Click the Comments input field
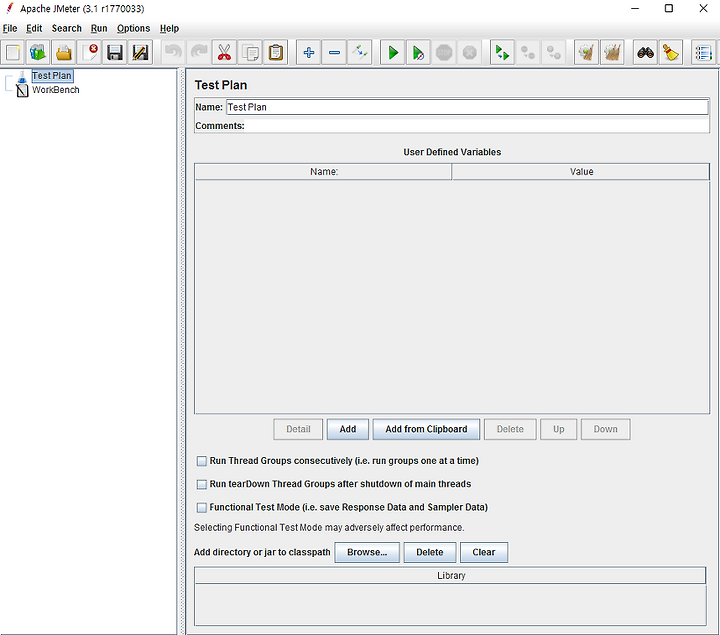 477,126
